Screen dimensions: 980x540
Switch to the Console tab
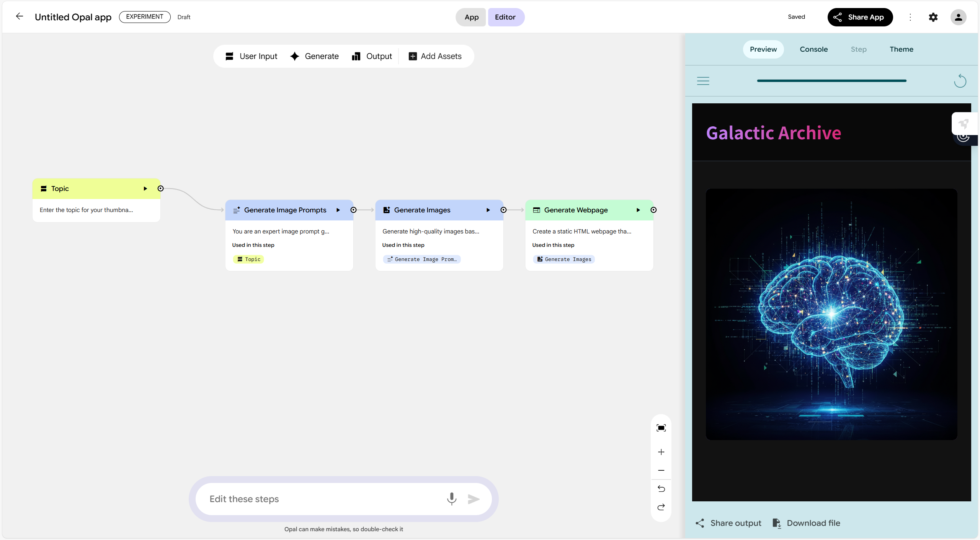(x=813, y=49)
